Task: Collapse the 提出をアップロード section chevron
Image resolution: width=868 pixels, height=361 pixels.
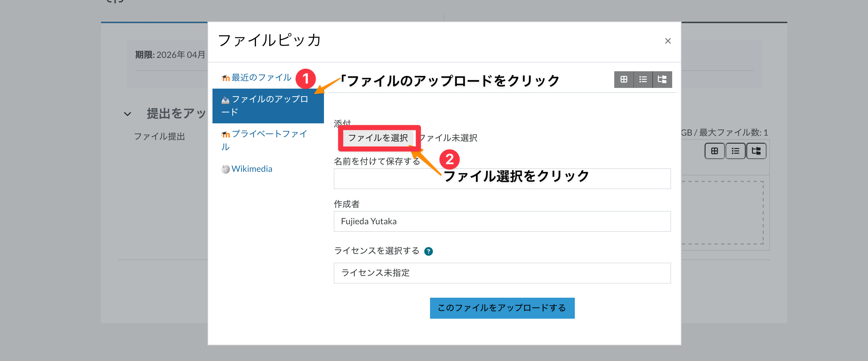Action: tap(127, 114)
